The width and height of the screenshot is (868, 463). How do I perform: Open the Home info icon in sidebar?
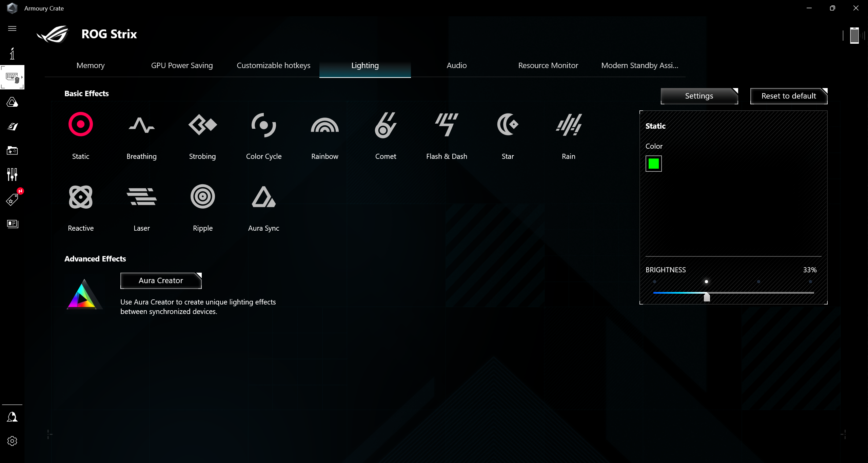(x=12, y=53)
